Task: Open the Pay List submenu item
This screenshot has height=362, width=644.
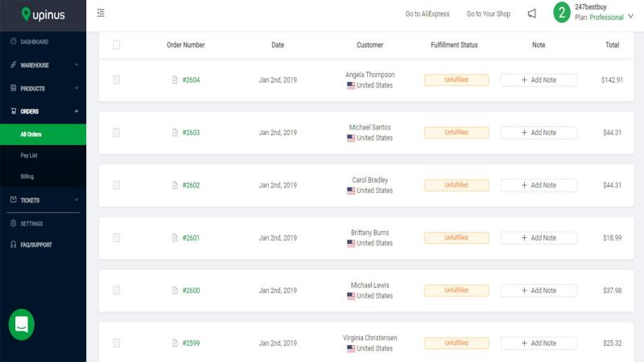Action: [29, 155]
